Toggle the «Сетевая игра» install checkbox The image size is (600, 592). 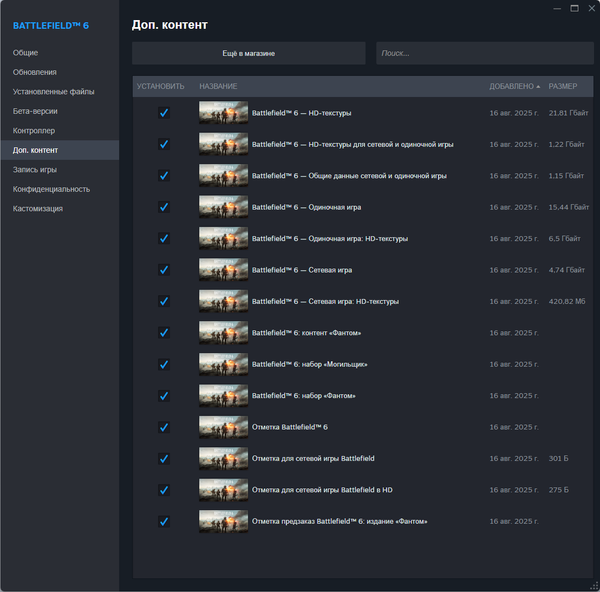coord(164,270)
